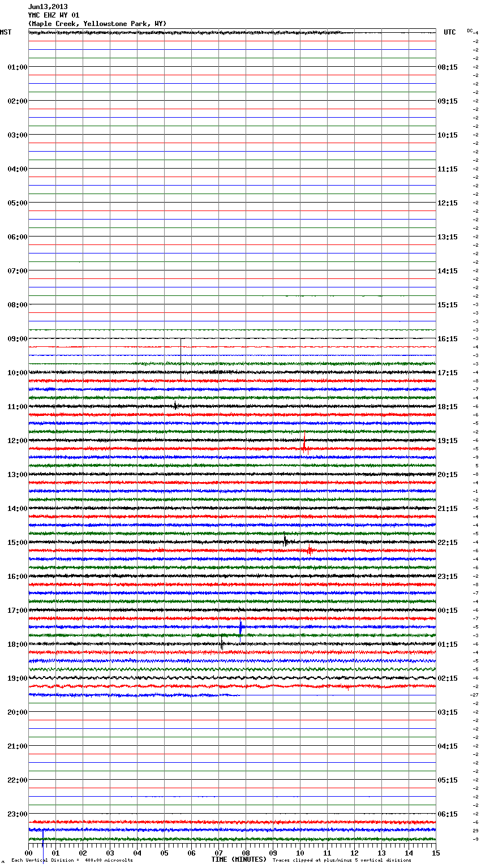The width and height of the screenshot is (481, 868).
Task: Select the '11:00' MST row label
Action: tap(17, 407)
